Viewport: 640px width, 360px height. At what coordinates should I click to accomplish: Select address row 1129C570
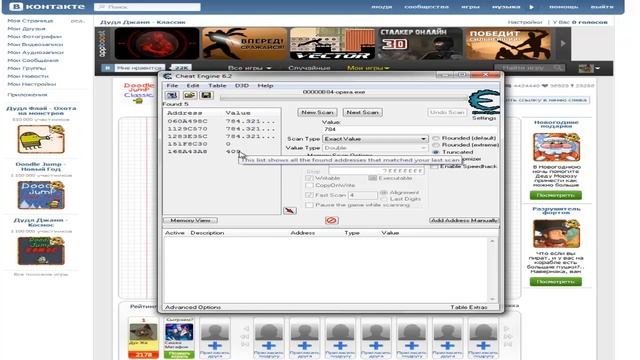coord(222,129)
